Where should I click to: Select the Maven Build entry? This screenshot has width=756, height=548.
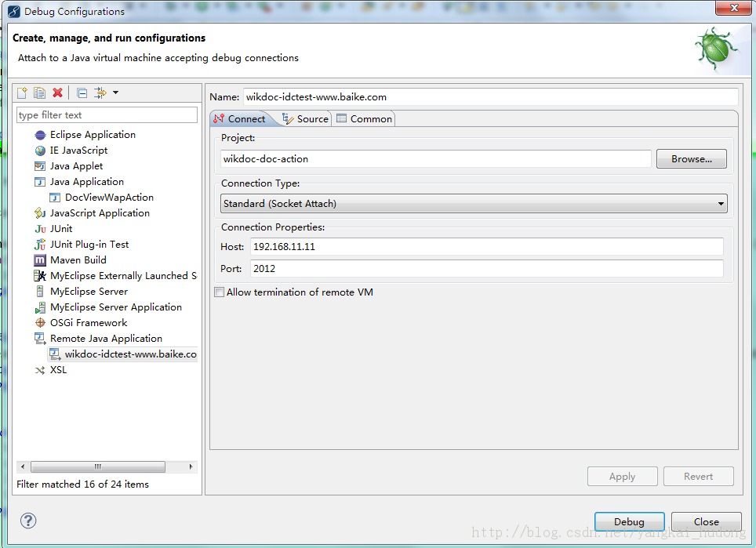tap(78, 260)
